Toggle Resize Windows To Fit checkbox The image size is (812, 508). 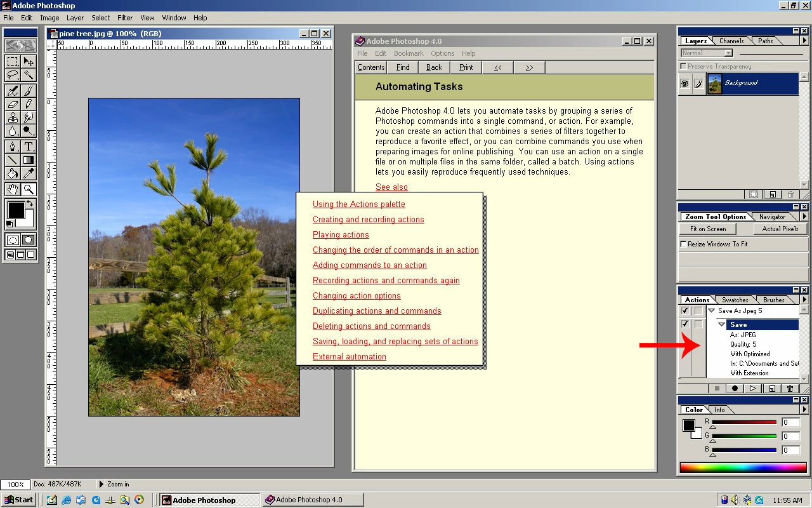(683, 244)
